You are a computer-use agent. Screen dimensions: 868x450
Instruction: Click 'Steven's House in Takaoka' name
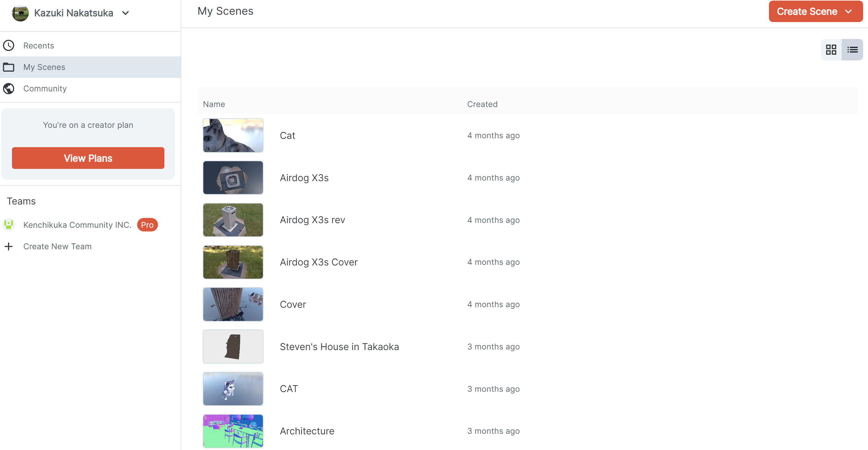(x=339, y=347)
